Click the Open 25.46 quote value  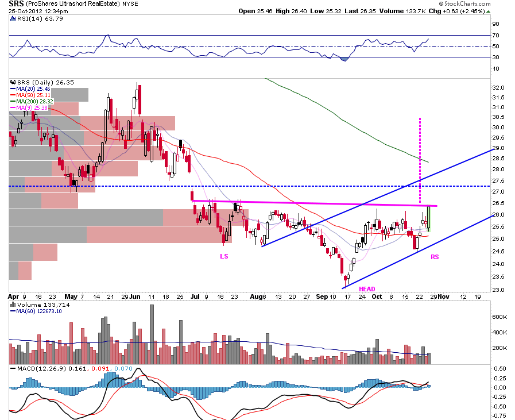[x=255, y=11]
